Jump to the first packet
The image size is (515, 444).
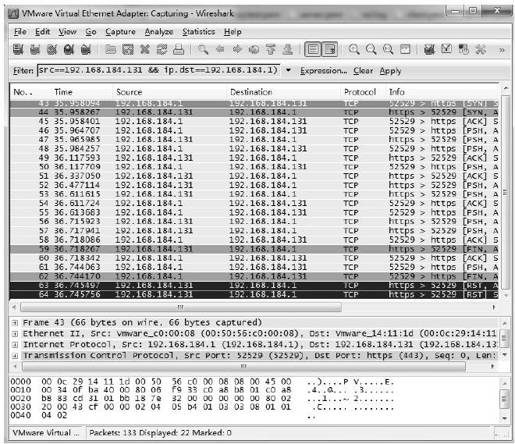(271, 50)
